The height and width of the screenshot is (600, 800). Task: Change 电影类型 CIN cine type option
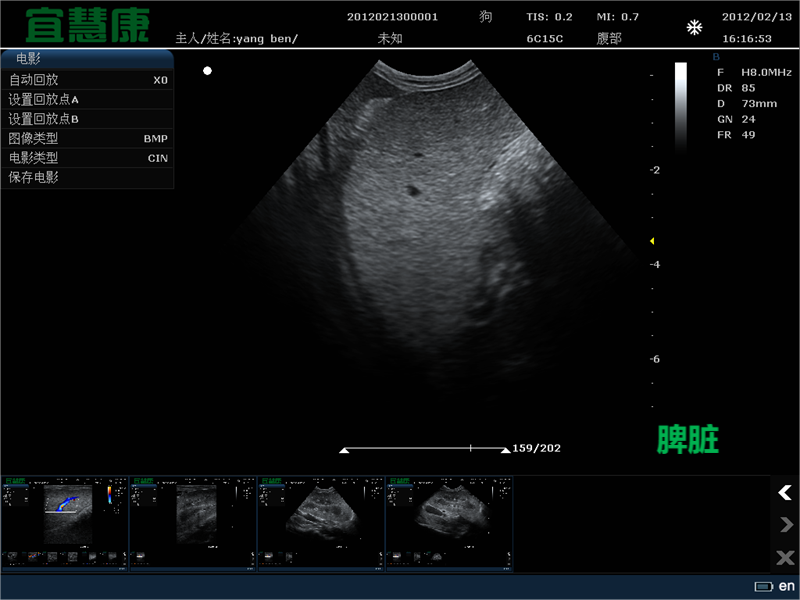87,158
